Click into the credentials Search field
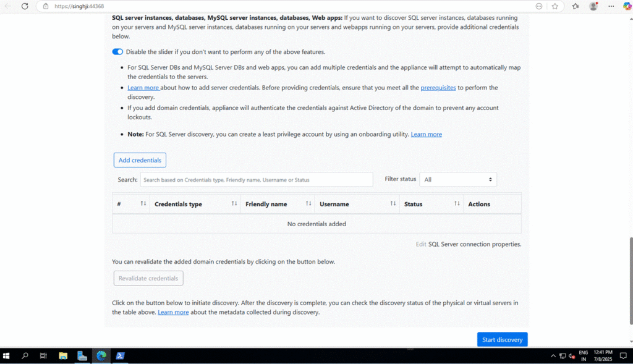Image resolution: width=633 pixels, height=364 pixels. 257,180
